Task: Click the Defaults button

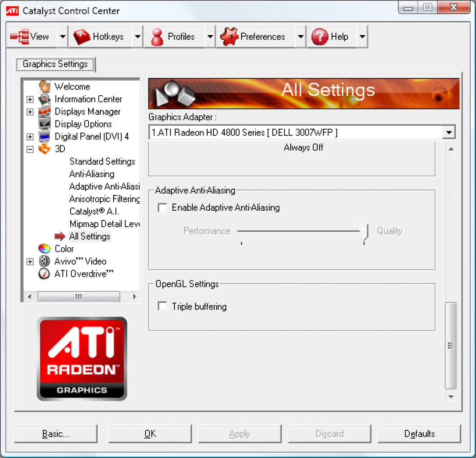Action: [419, 434]
